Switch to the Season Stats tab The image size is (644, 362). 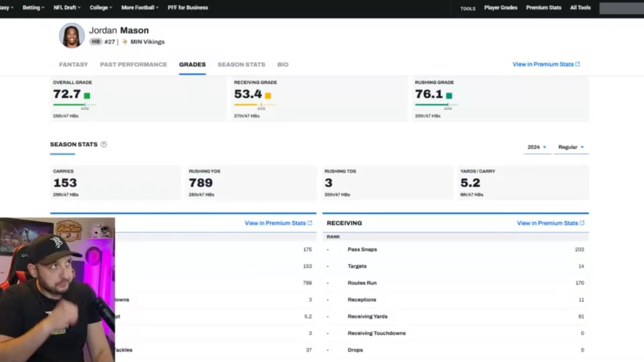[x=241, y=64]
